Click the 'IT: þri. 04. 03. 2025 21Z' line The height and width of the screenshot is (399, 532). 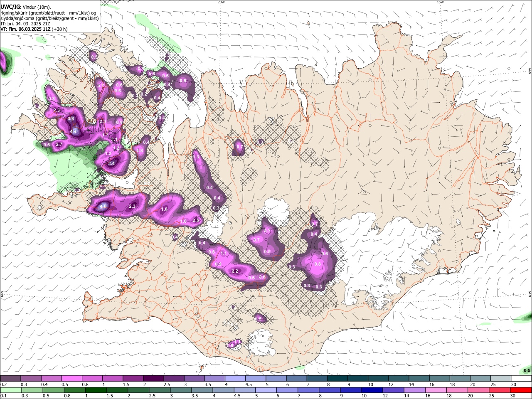pos(25,24)
